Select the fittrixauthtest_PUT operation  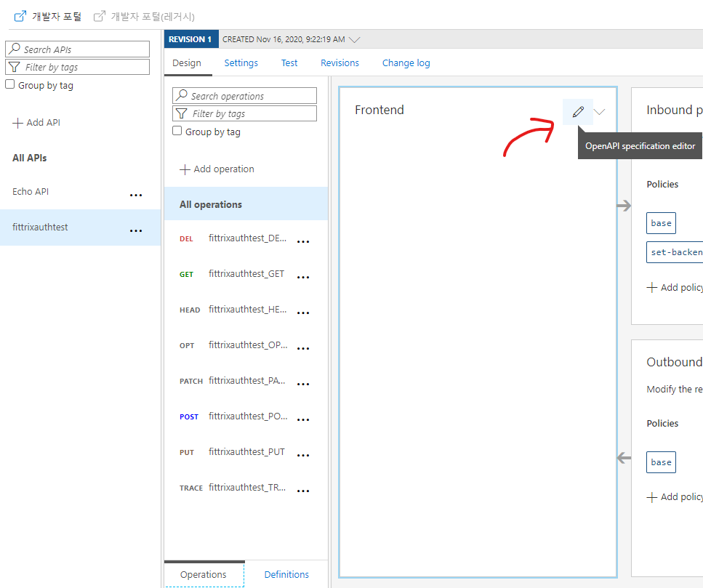pos(246,452)
